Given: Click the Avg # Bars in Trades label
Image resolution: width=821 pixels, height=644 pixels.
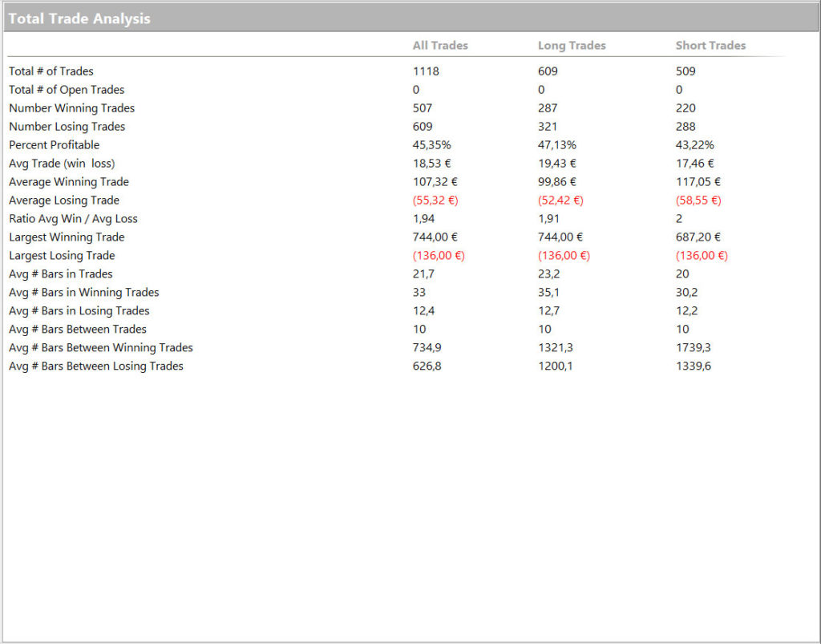Looking at the screenshot, I should (61, 273).
